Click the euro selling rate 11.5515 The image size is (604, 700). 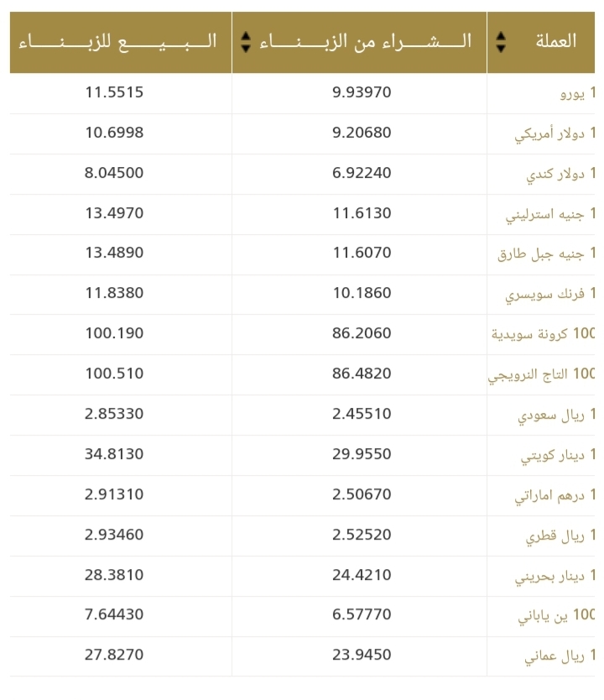pos(114,92)
